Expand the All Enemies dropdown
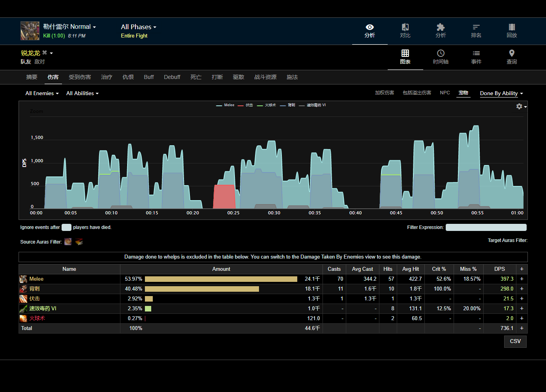 tap(42, 94)
